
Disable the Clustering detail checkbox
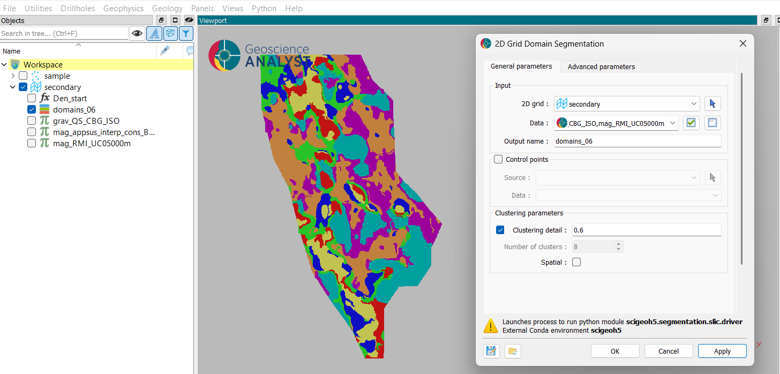tap(500, 230)
